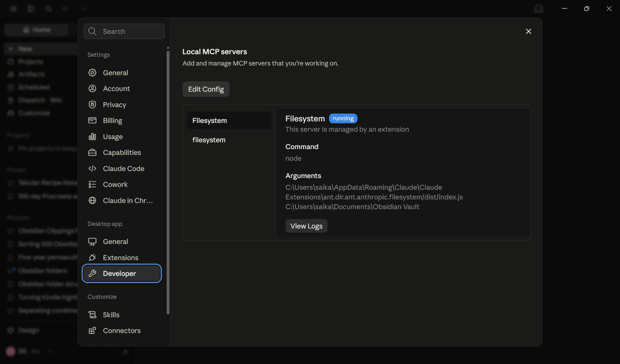Click the Obsidian Vault path argument text
620x364 pixels.
tap(352, 207)
